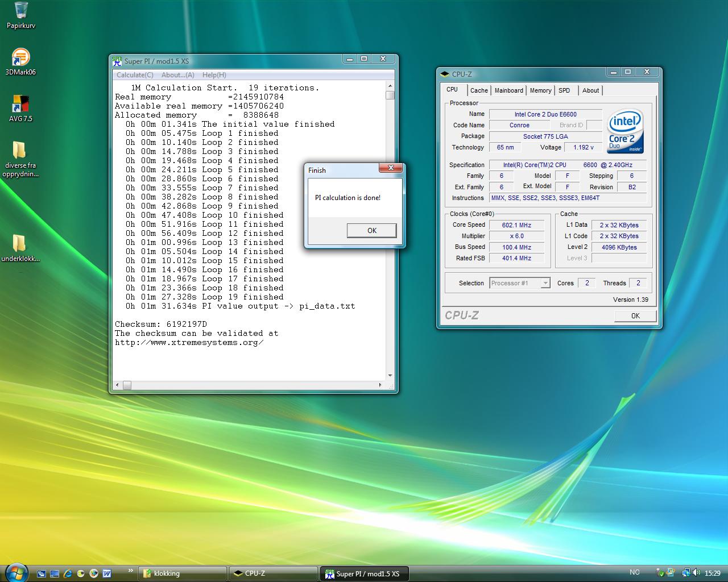Click the Code Name value Conroe

pos(519,125)
